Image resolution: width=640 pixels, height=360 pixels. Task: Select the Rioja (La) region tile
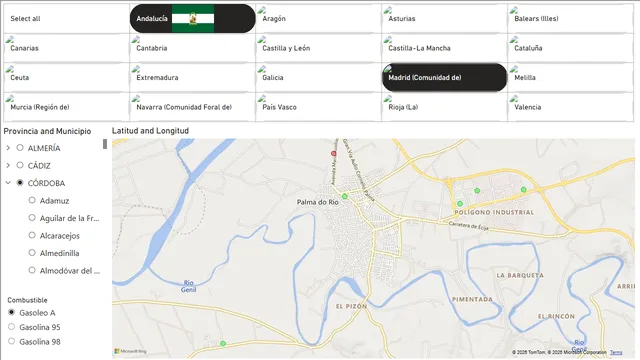(x=444, y=107)
